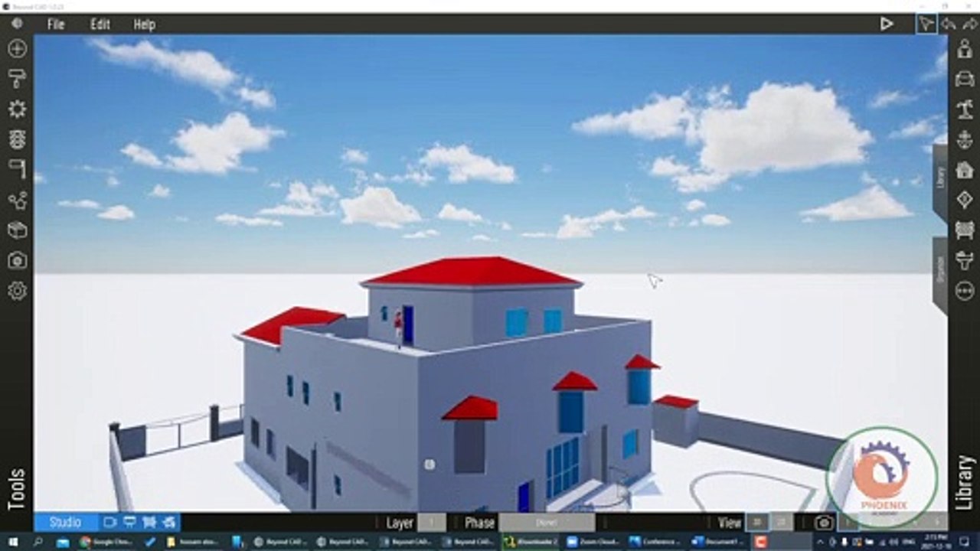Open the bench street furniture category
980x551 pixels.
click(x=965, y=230)
